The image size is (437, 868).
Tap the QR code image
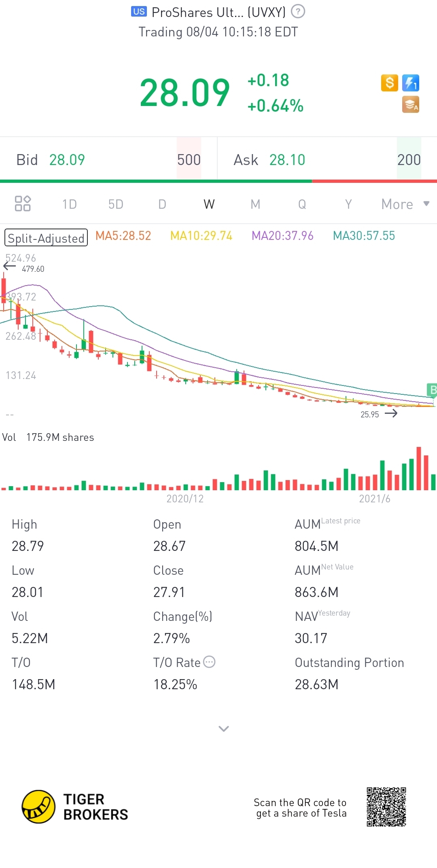click(386, 807)
